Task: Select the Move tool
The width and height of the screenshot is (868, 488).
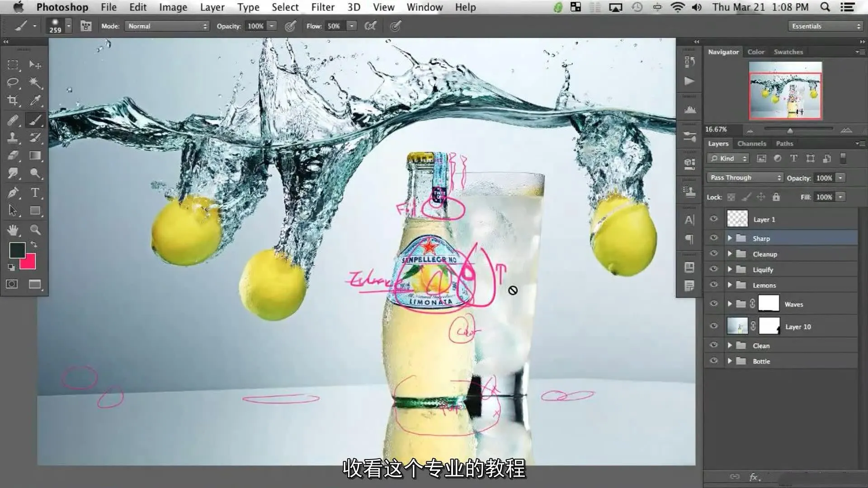Action: click(35, 65)
